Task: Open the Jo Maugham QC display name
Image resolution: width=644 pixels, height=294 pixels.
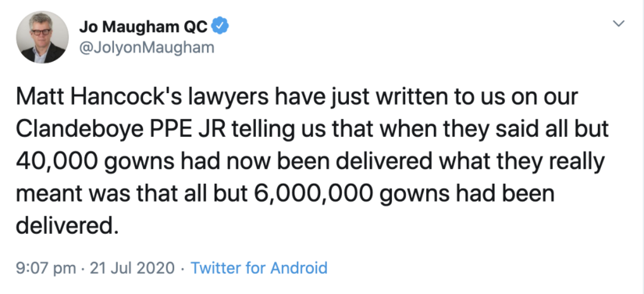Action: [x=144, y=27]
